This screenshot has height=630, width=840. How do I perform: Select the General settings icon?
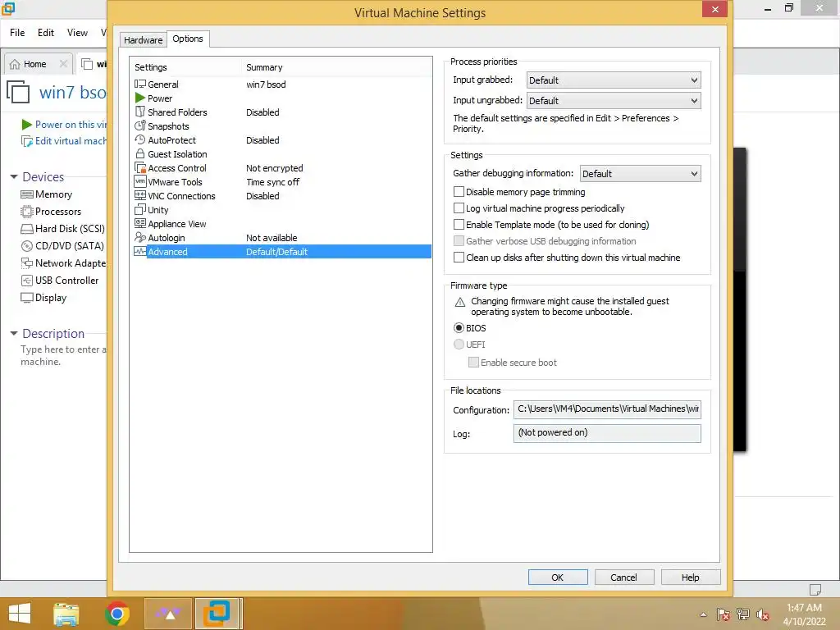[x=139, y=84]
